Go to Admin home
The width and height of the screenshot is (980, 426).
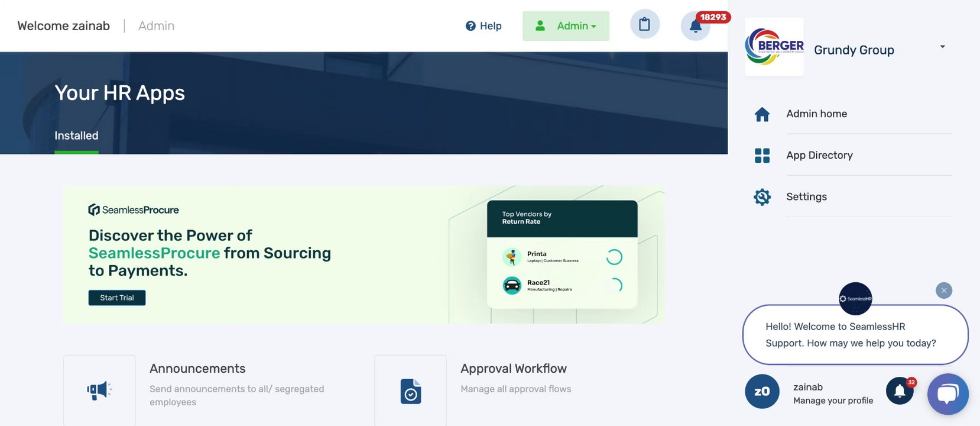816,114
